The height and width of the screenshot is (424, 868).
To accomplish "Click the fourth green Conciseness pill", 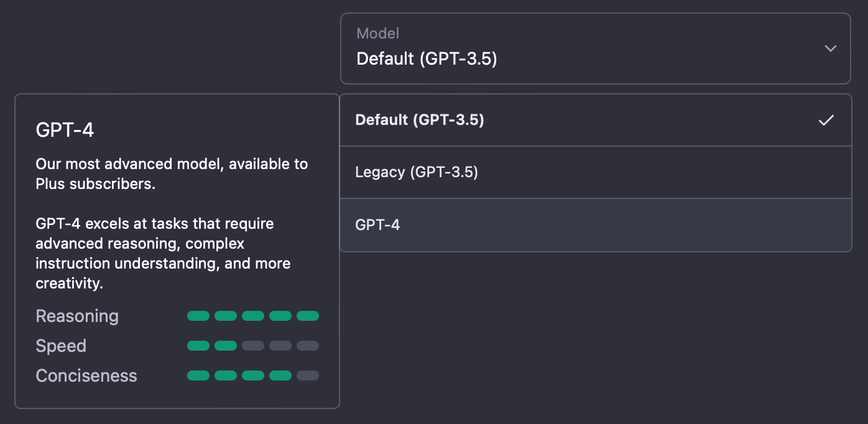I will [x=280, y=376].
